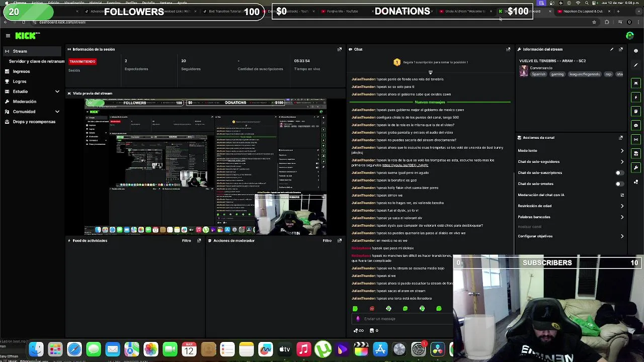Click the 05:31:54 live time value
This screenshot has width=644, height=362.
302,61
